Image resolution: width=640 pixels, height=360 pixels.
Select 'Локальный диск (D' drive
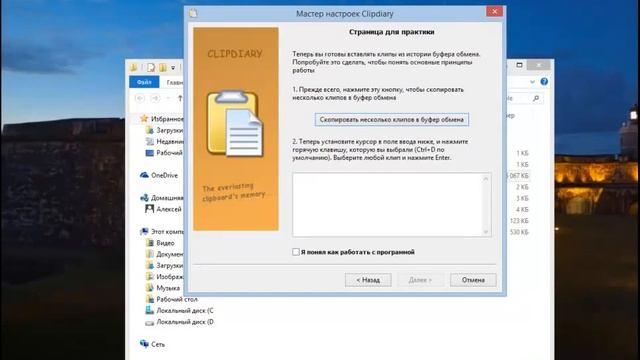pos(185,322)
